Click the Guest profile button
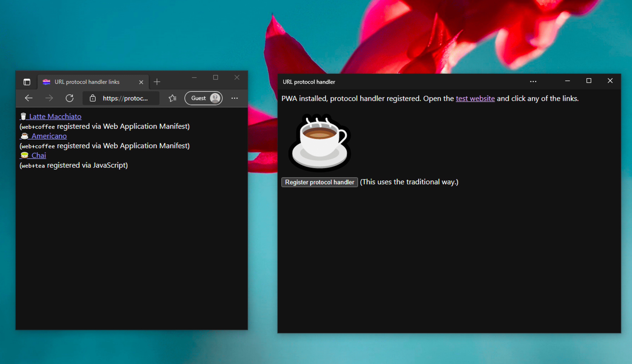This screenshot has height=364, width=632. [204, 97]
